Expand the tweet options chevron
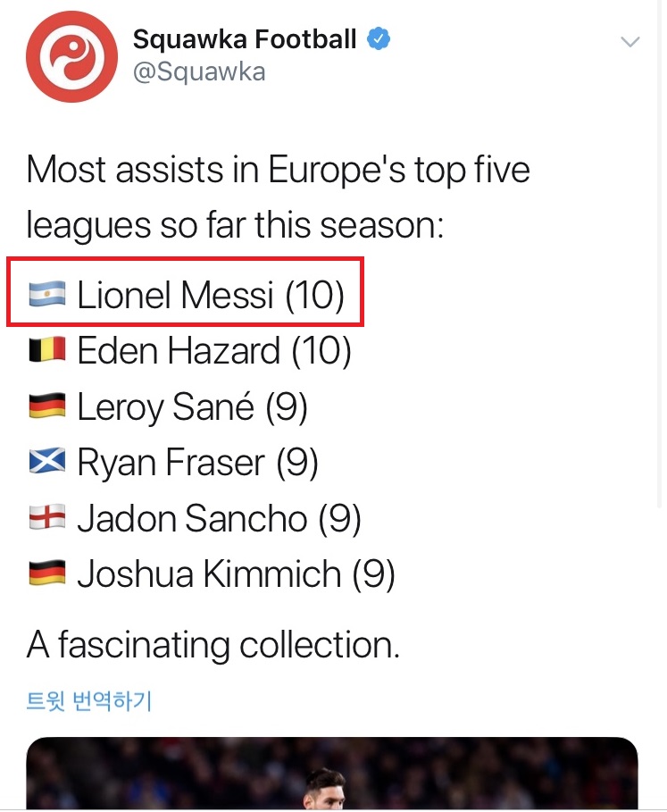The image size is (667, 812). point(630,42)
